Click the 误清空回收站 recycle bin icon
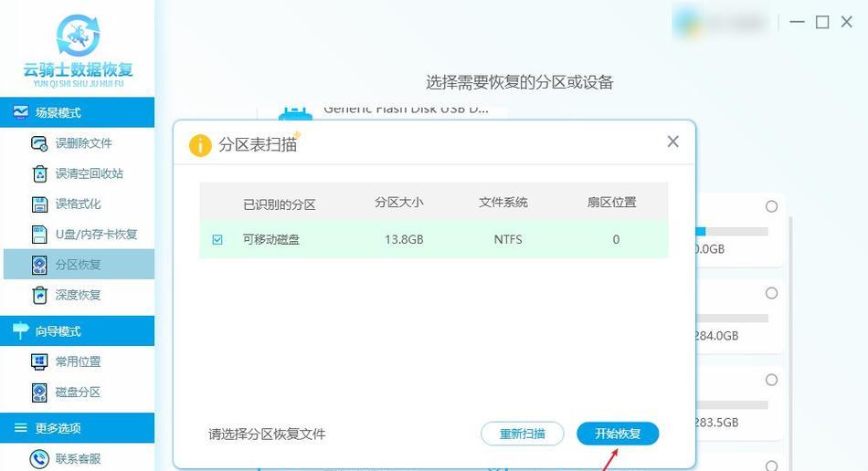Image resolution: width=868 pixels, height=471 pixels. [x=40, y=173]
